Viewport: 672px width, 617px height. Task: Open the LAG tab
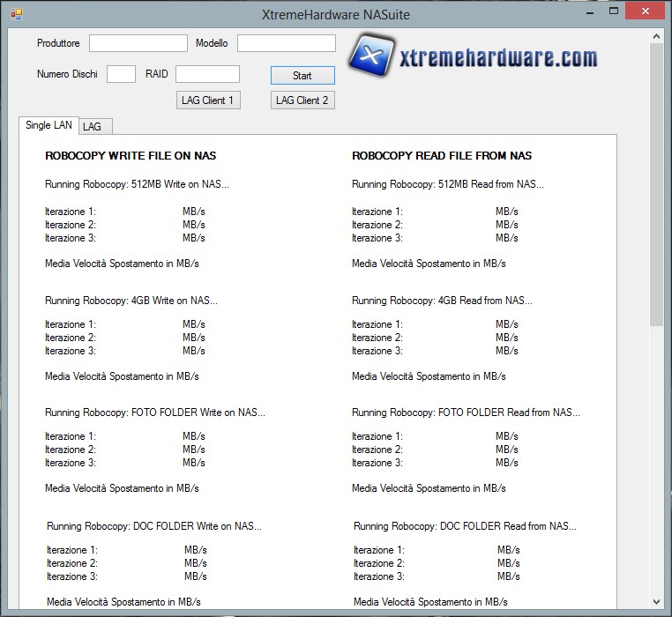(x=93, y=126)
